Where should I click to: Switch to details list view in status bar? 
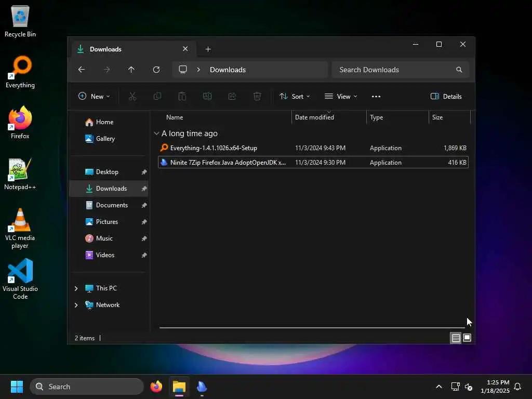456,338
